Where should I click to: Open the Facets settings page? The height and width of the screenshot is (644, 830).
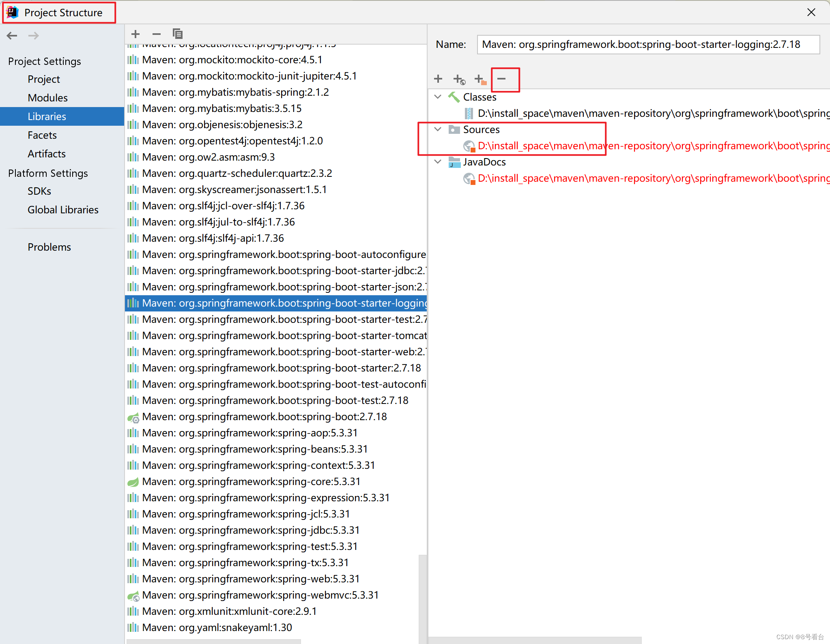42,135
